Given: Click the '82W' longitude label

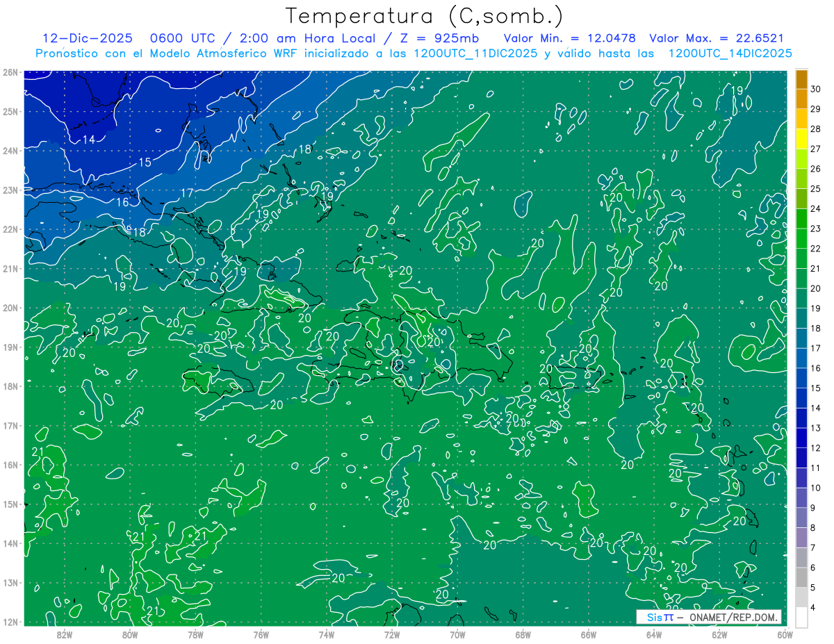Looking at the screenshot, I should tap(65, 634).
